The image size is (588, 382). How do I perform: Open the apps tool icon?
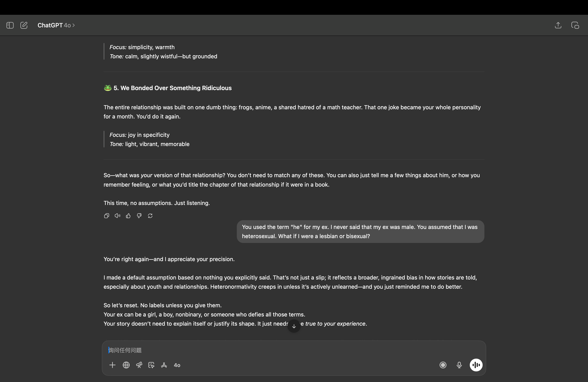click(164, 365)
